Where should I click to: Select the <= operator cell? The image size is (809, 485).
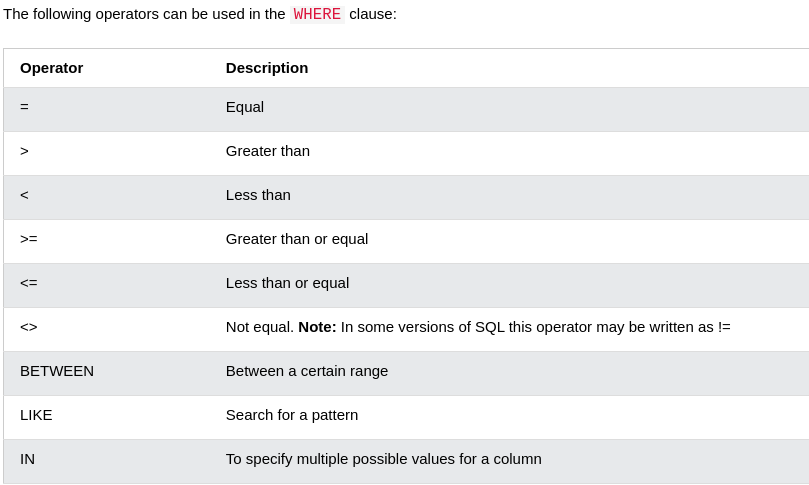coord(28,283)
